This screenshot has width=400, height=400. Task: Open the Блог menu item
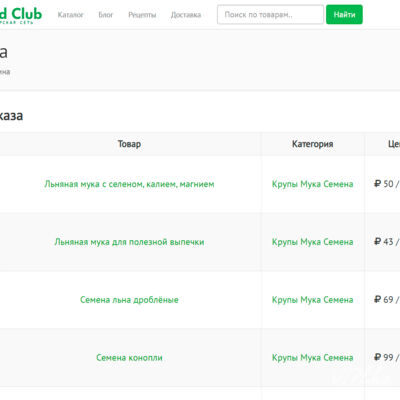tap(106, 15)
